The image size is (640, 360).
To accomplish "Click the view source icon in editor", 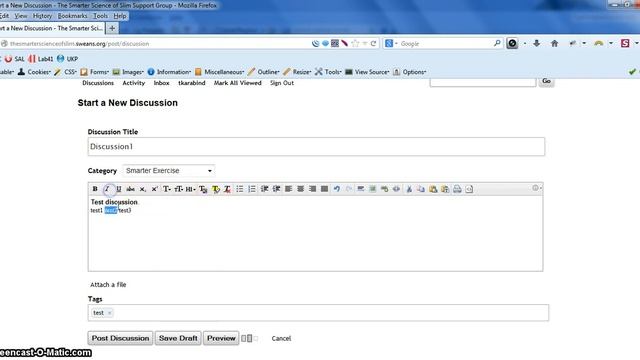I will tap(469, 189).
